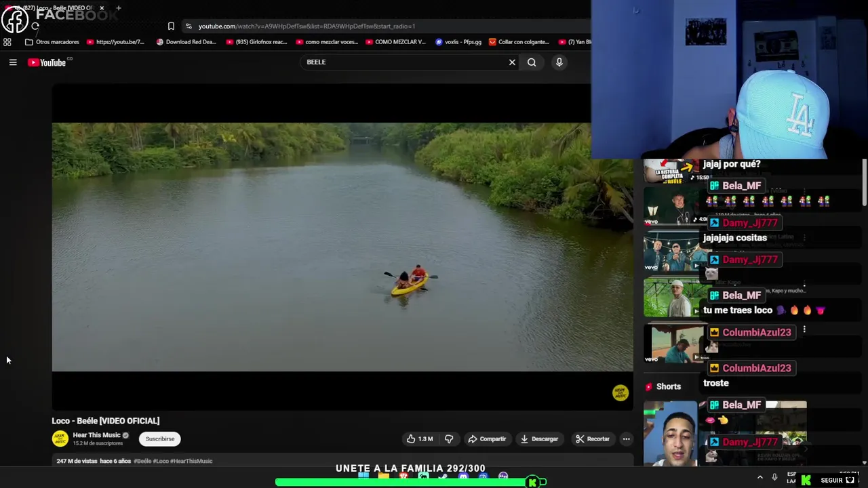Subscribe with the Suscribirse button

[160, 439]
